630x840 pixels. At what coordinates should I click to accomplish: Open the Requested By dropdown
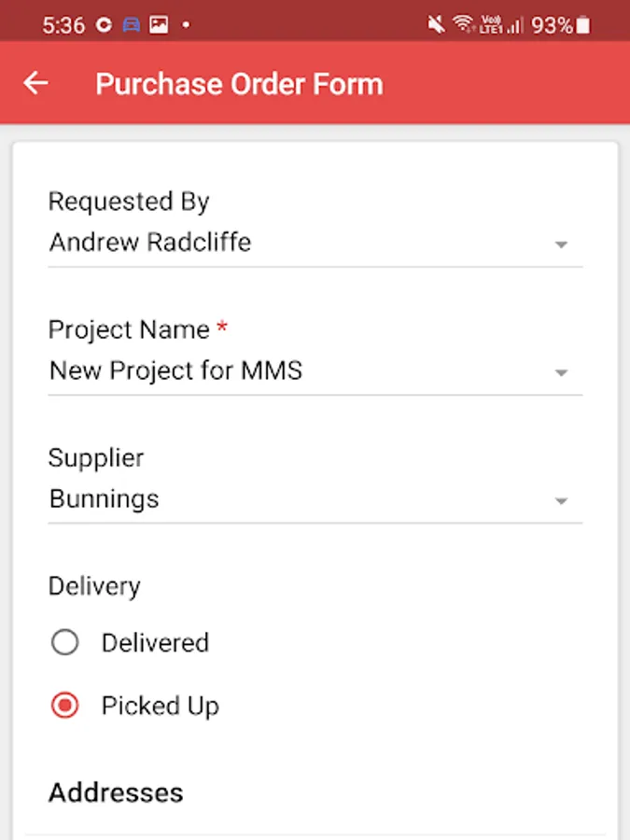pyautogui.click(x=561, y=244)
